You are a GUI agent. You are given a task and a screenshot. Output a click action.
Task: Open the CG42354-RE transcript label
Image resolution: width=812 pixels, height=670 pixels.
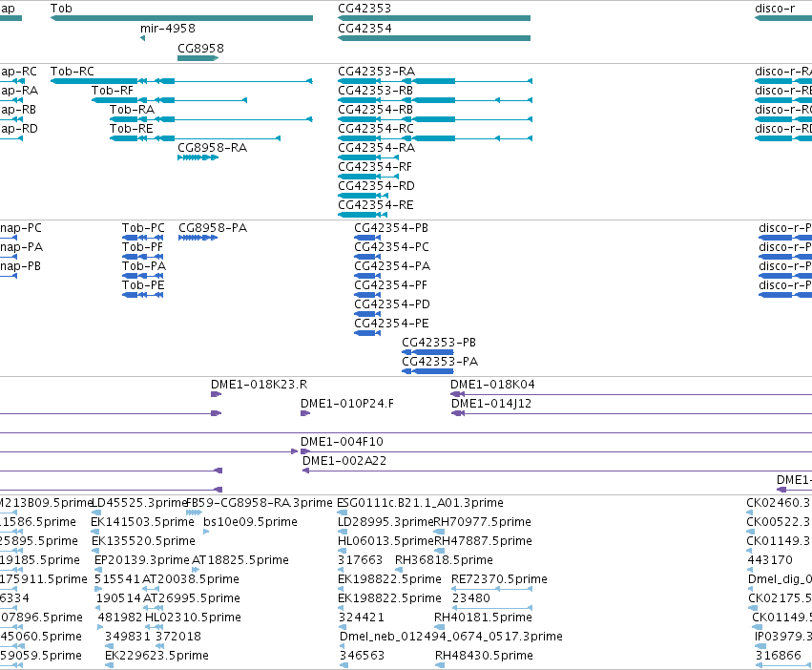pos(376,206)
